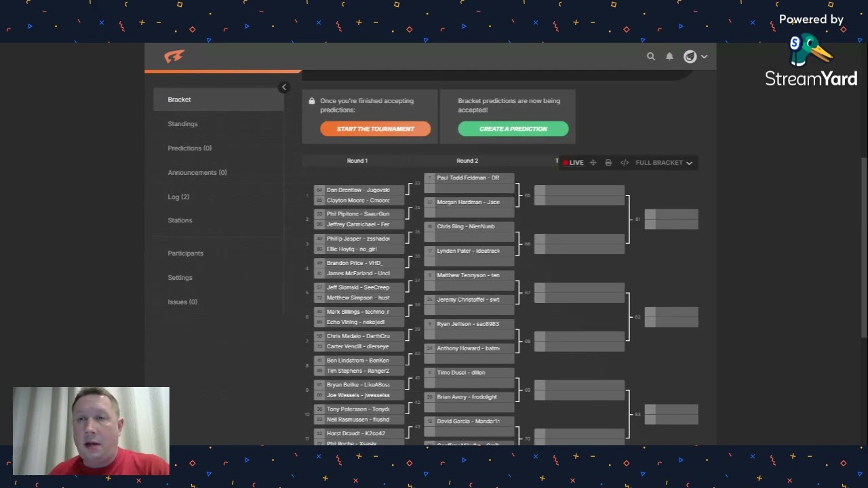Open the user avatar account menu

point(695,56)
